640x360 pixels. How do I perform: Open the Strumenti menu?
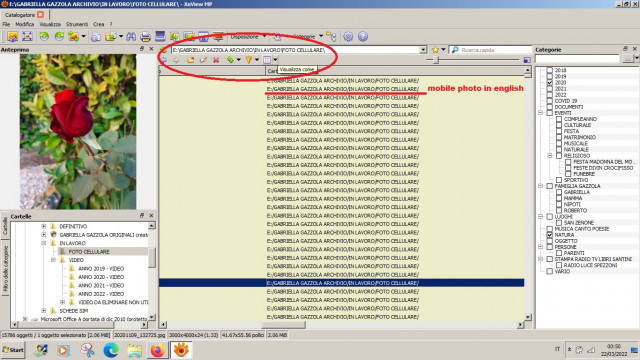click(77, 24)
